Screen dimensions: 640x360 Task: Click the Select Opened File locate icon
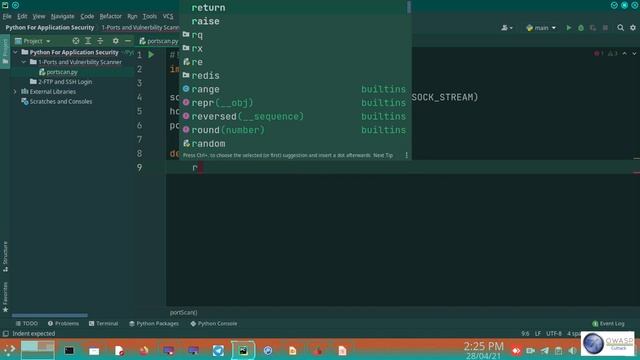[76, 41]
